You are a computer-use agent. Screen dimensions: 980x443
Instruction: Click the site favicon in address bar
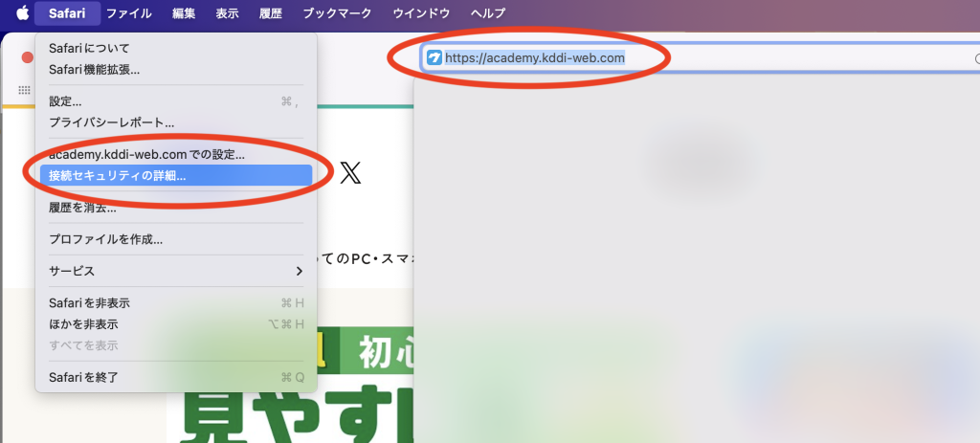pyautogui.click(x=434, y=58)
